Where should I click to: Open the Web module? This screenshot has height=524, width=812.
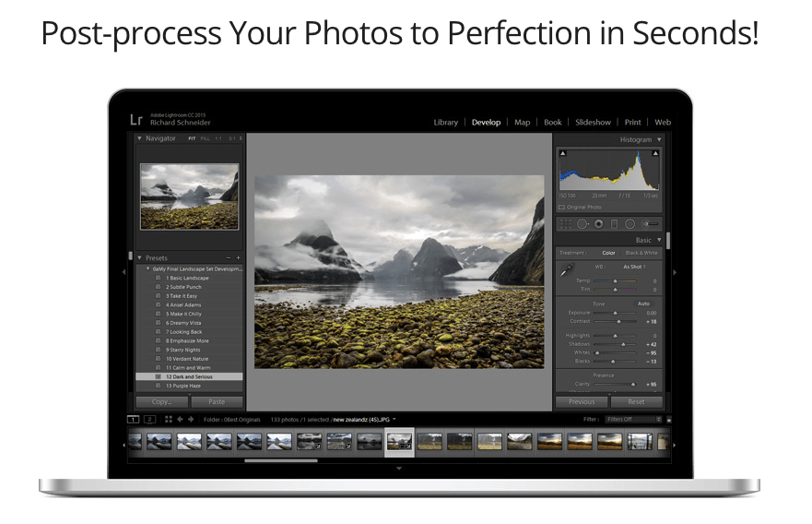point(663,123)
